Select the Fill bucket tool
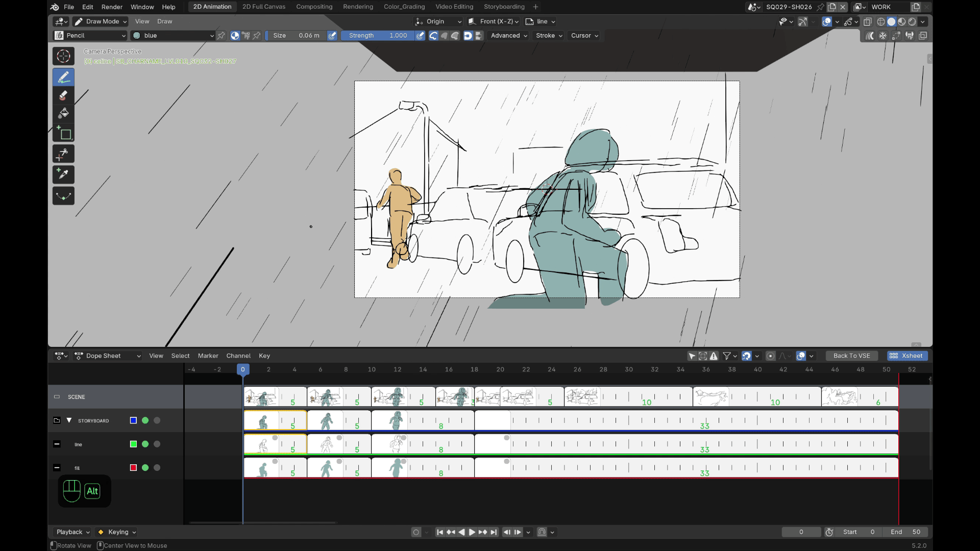Viewport: 980px width, 551px height. (63, 114)
